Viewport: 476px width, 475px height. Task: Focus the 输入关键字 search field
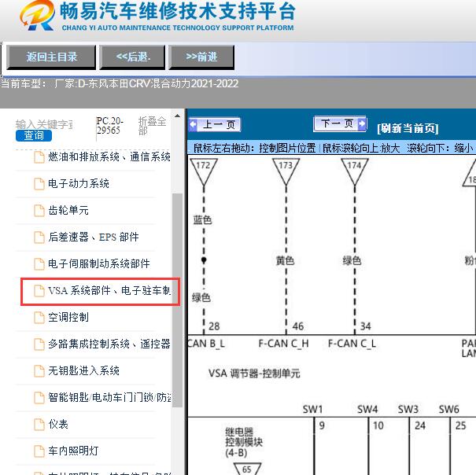[x=44, y=124]
